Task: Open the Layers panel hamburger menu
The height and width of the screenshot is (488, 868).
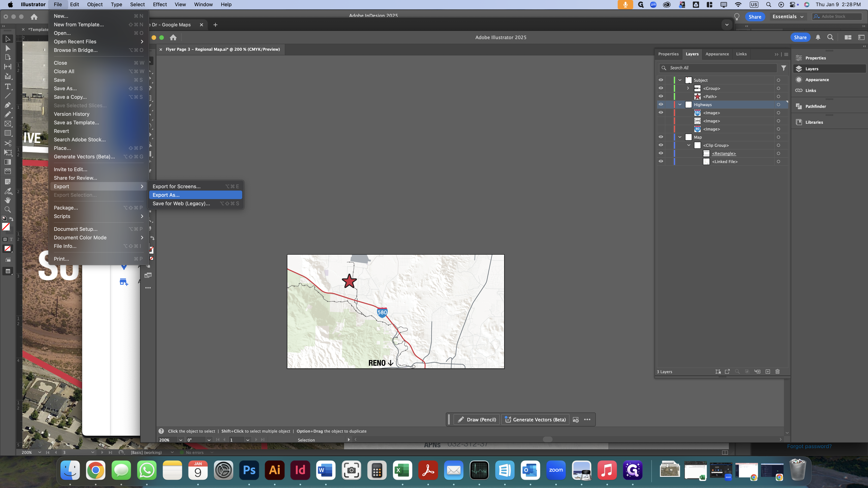Action: 786,54
